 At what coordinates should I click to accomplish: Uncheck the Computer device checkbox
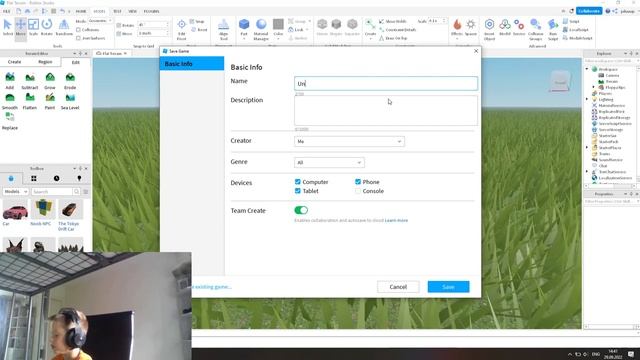tap(298, 182)
